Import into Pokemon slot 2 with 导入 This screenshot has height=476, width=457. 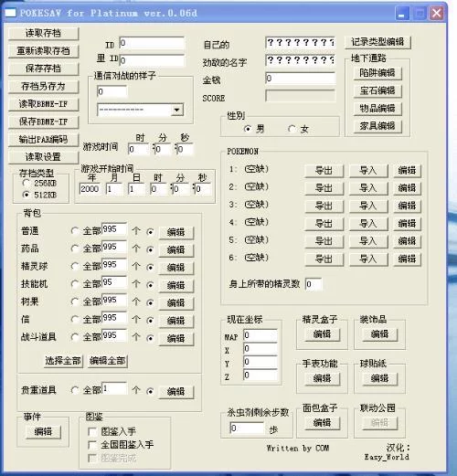(x=368, y=188)
